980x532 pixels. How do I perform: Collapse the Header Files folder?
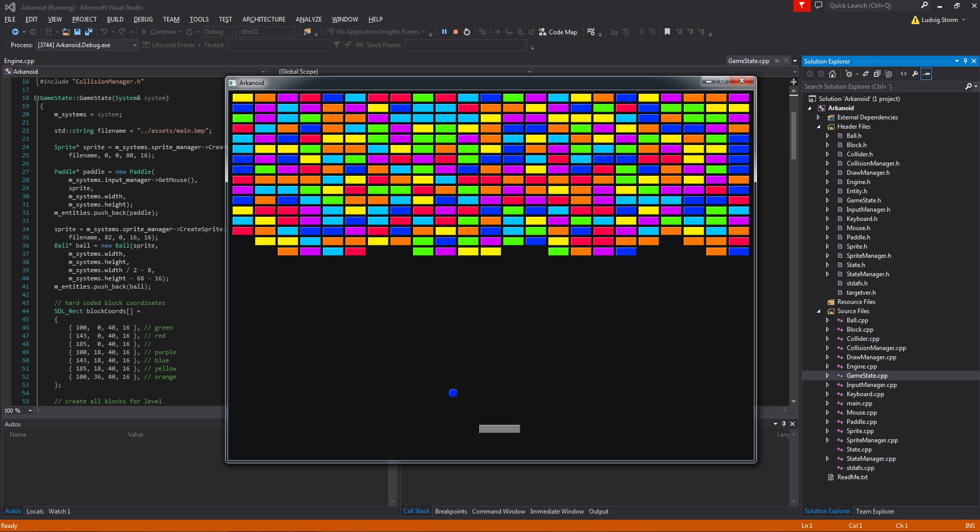[x=819, y=127]
